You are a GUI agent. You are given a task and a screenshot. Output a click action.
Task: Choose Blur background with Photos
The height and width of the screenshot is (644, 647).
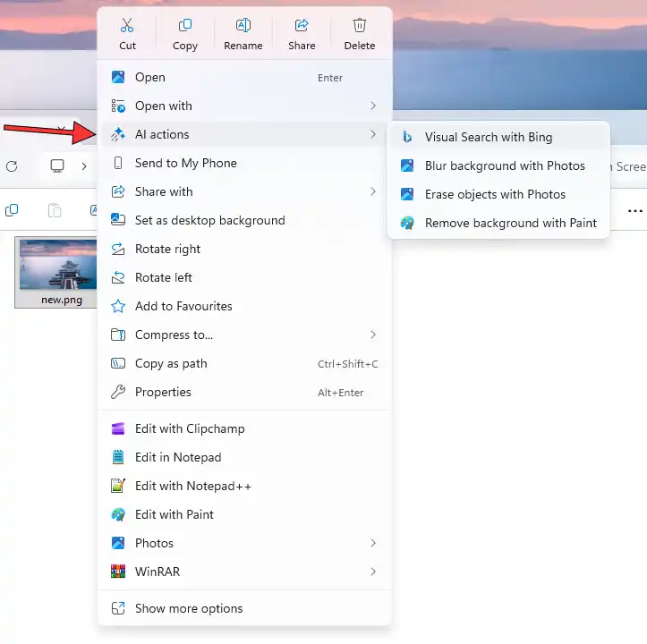(x=504, y=165)
